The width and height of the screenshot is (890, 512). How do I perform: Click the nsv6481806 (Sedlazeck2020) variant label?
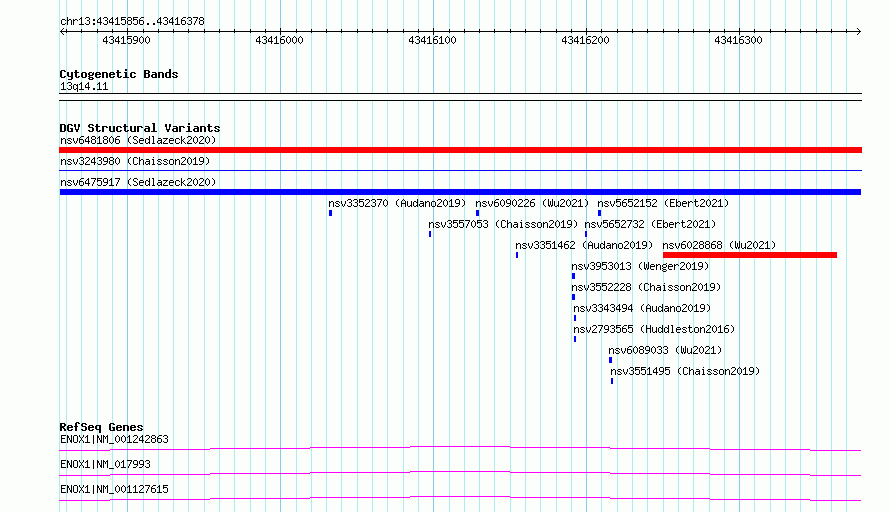(138, 140)
